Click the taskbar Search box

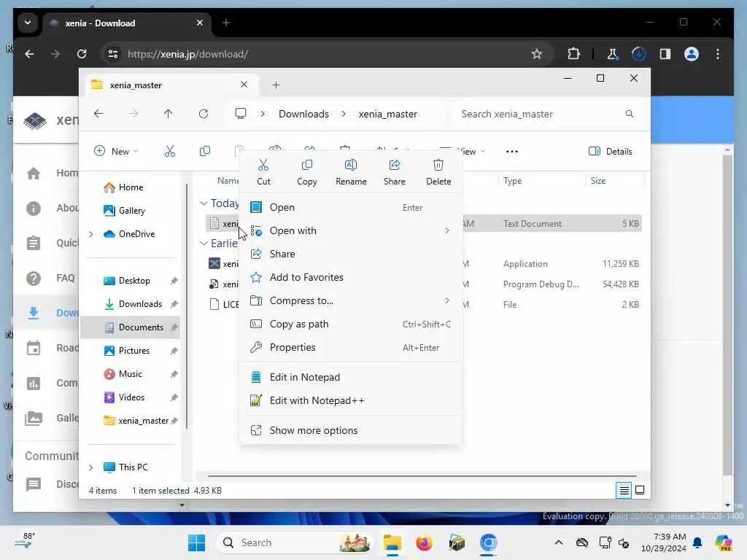tap(294, 542)
